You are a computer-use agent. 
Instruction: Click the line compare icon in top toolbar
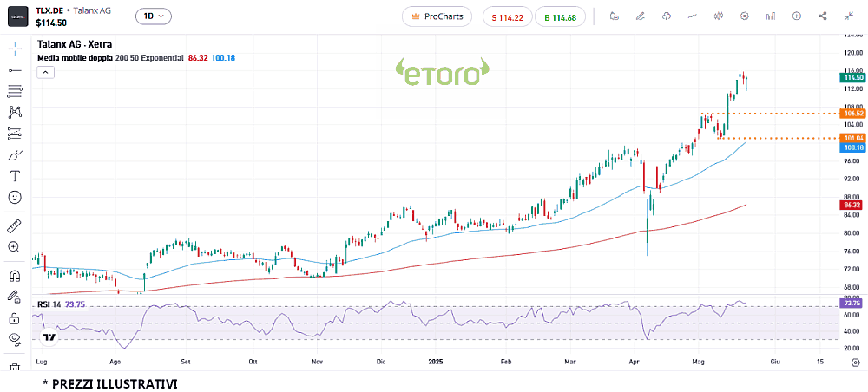692,16
